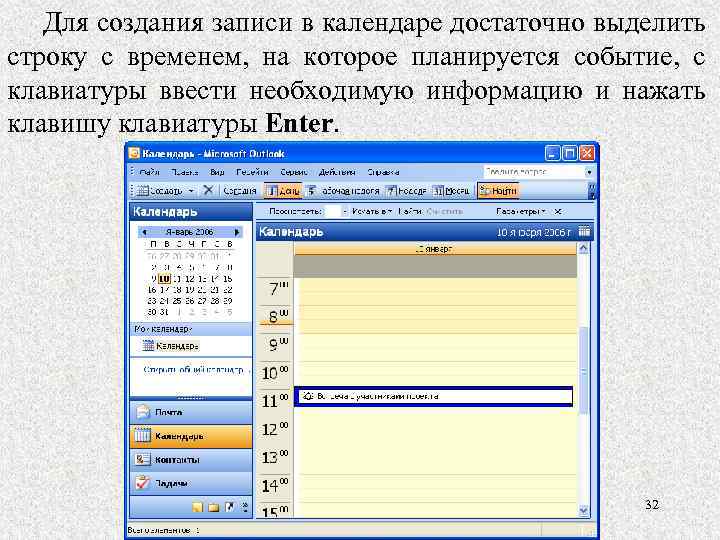Viewport: 720px width, 540px height.
Task: Maximize the Outlook window
Action: [x=570, y=153]
